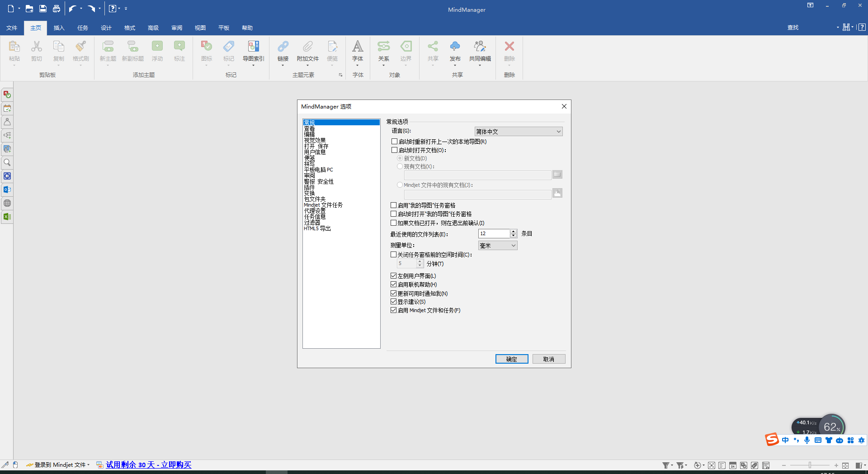868x474 pixels.
Task: Switch to the Task (任务) ribbon tab
Action: pos(83,28)
